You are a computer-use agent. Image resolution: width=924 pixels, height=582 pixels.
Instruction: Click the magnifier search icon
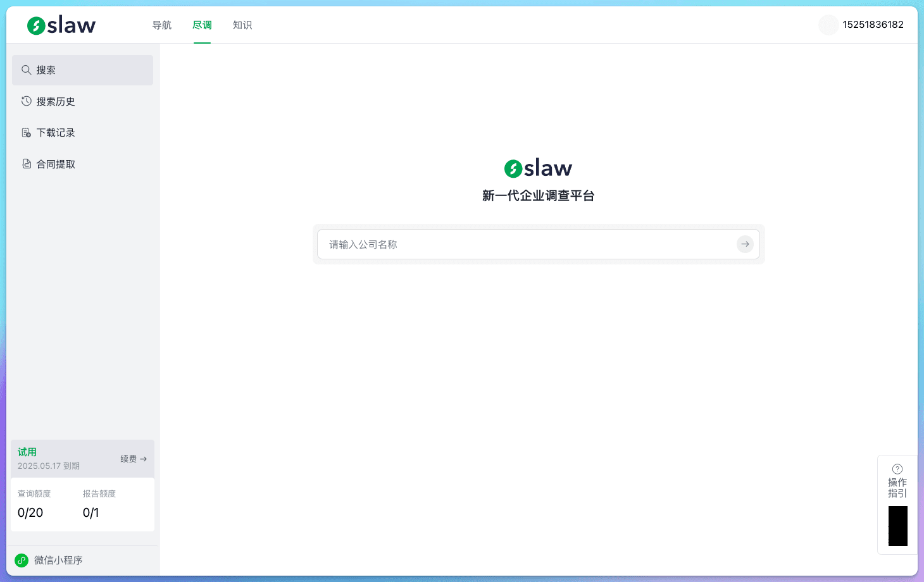(27, 70)
